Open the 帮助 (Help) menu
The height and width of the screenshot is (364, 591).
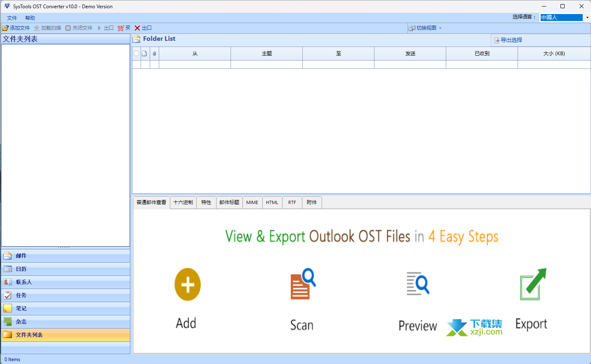tap(30, 18)
